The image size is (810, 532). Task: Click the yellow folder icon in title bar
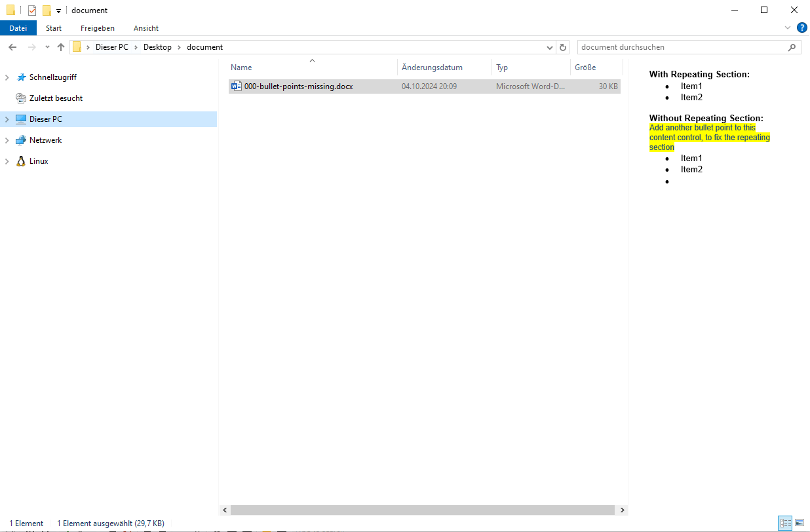(x=10, y=10)
